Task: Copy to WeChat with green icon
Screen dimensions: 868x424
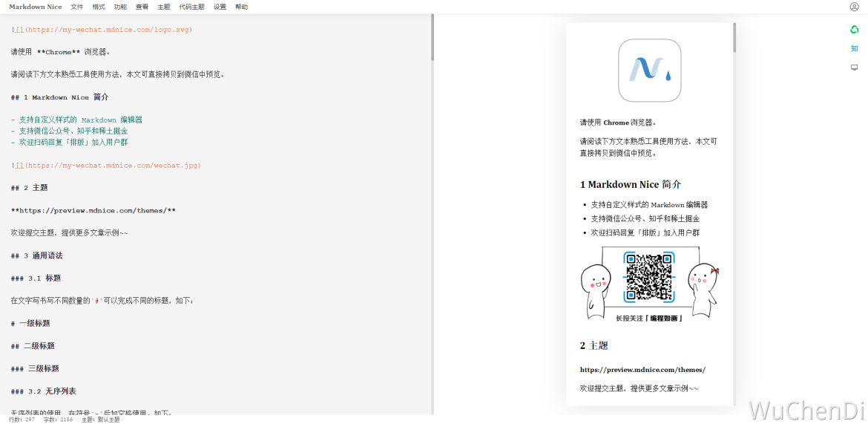Action: pyautogui.click(x=854, y=30)
